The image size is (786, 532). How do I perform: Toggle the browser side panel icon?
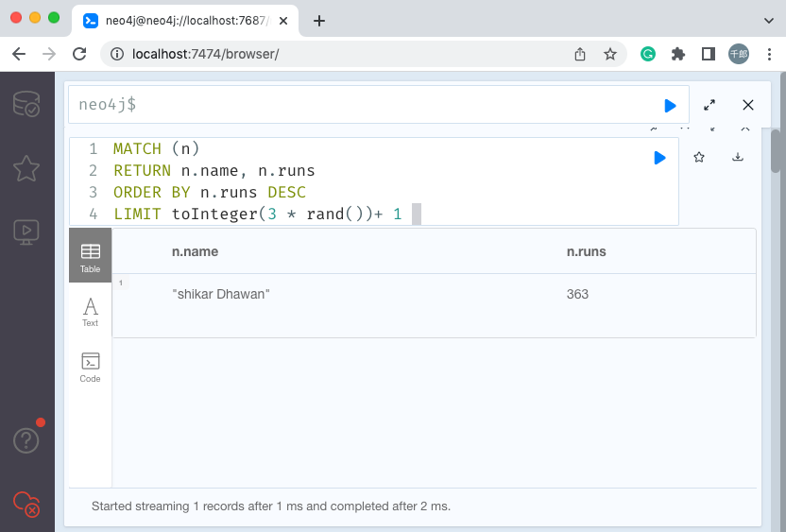click(x=709, y=54)
